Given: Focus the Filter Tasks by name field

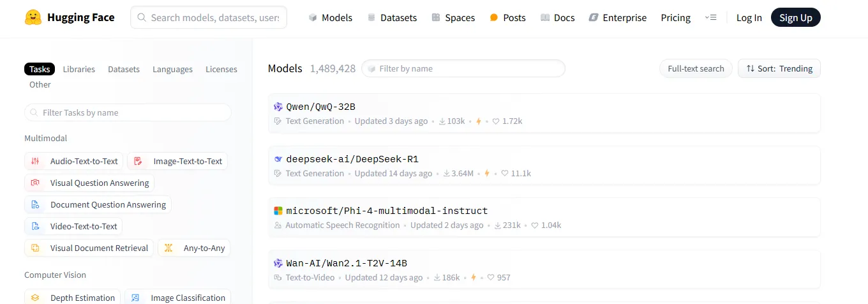Looking at the screenshot, I should pyautogui.click(x=128, y=112).
